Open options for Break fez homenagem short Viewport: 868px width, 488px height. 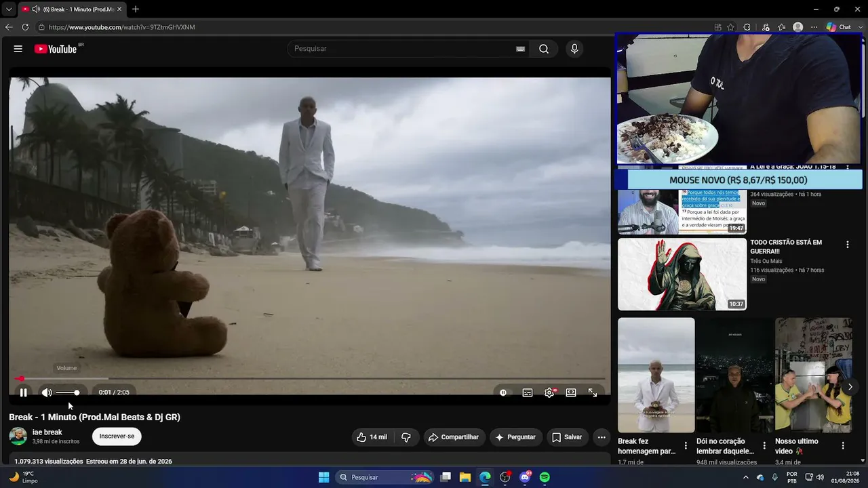pos(686,446)
